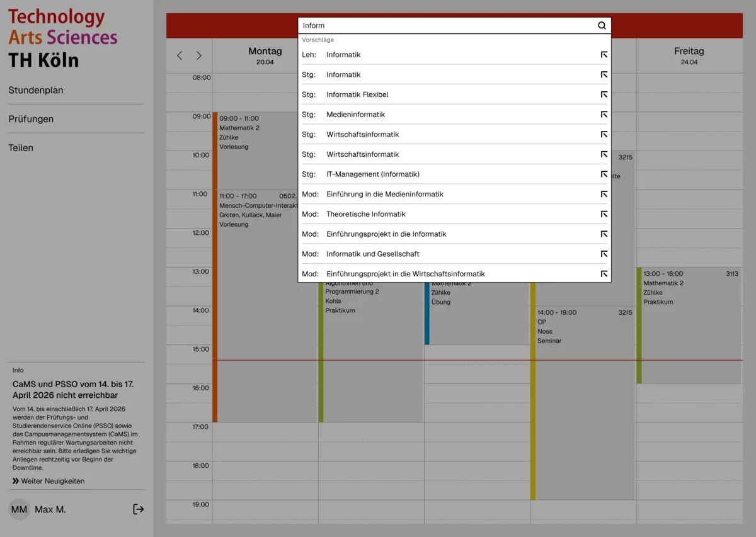Viewport: 756px width, 537px height.
Task: Go to next week with right chevron
Action: point(199,56)
